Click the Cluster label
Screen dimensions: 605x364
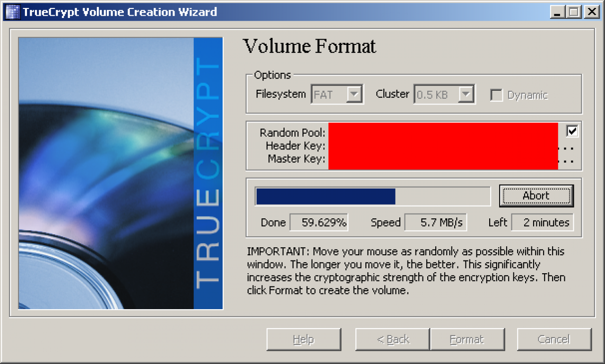coord(392,94)
